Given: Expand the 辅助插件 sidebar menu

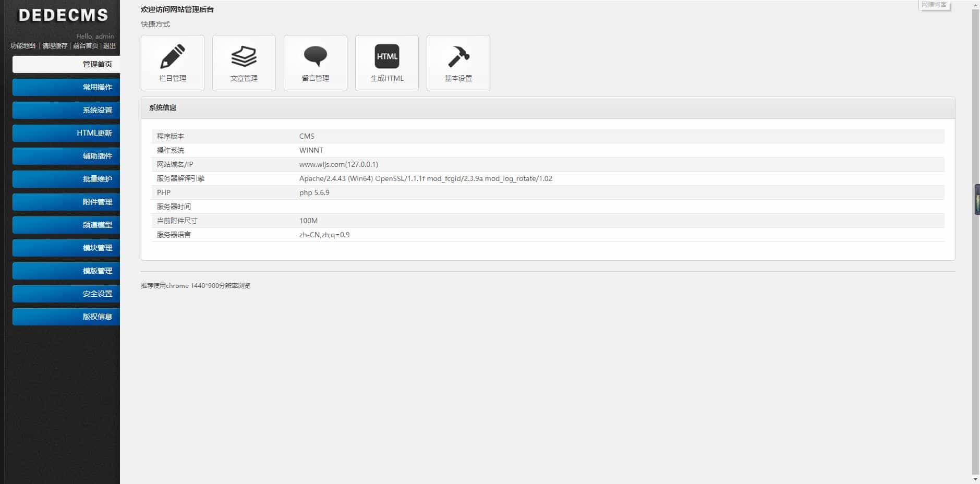Looking at the screenshot, I should 66,156.
